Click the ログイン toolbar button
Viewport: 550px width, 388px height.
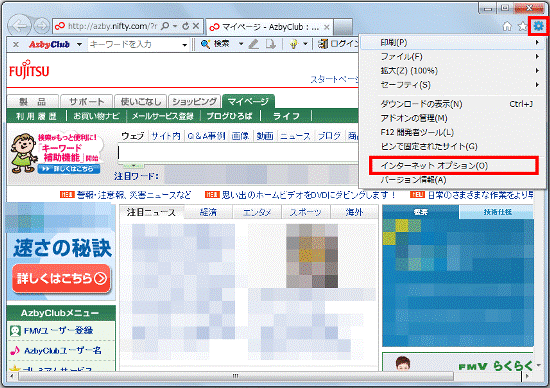[x=337, y=44]
